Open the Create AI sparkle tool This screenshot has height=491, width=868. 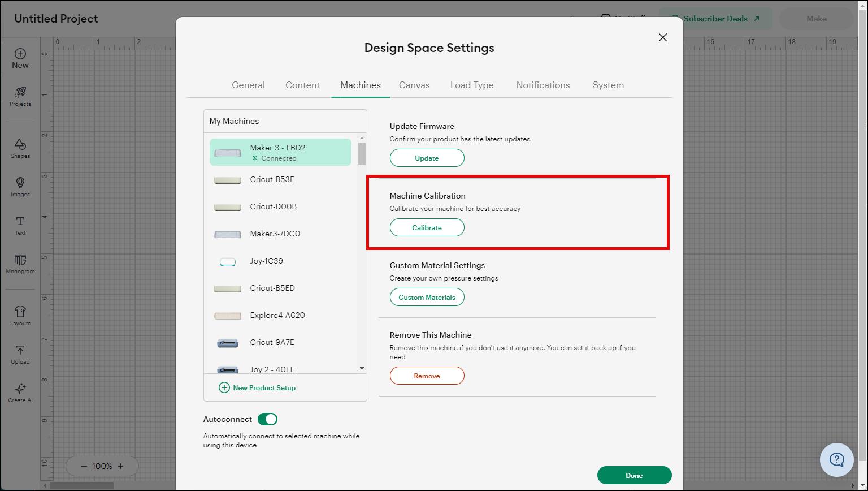pos(20,389)
